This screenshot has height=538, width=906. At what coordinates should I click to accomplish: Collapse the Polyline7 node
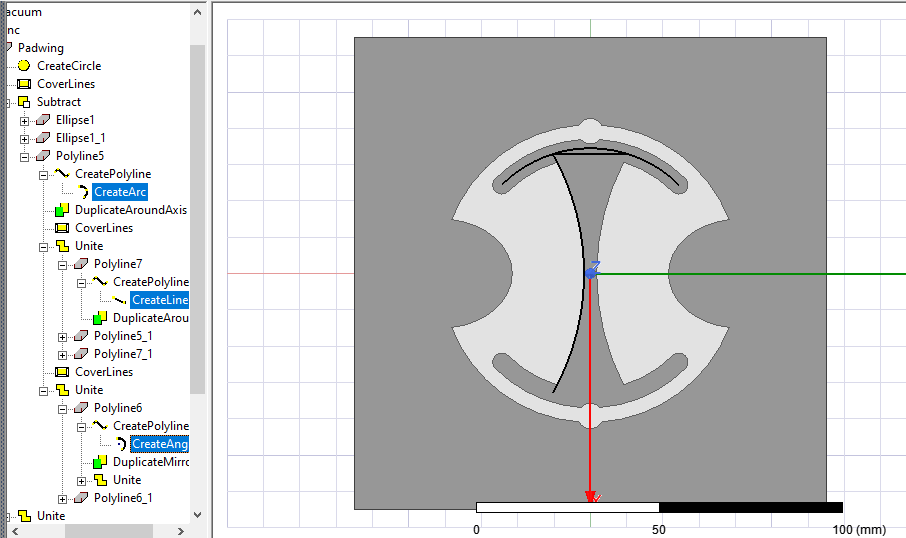pos(62,265)
